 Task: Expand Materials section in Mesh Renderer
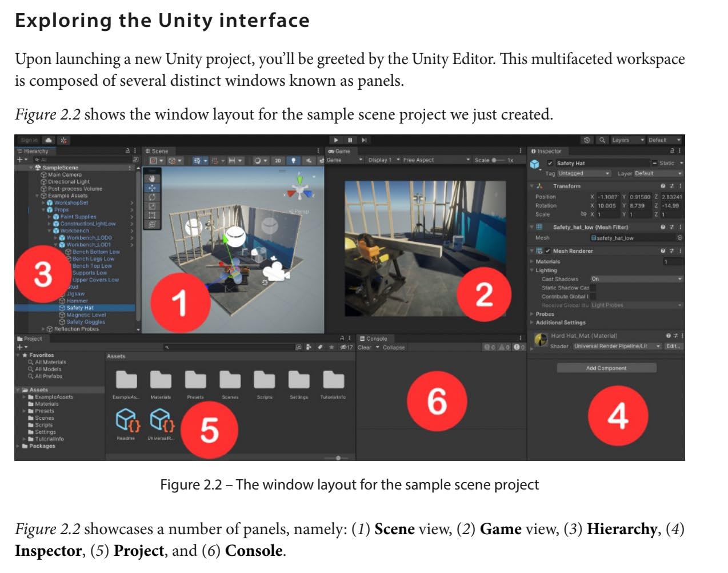[x=532, y=262]
